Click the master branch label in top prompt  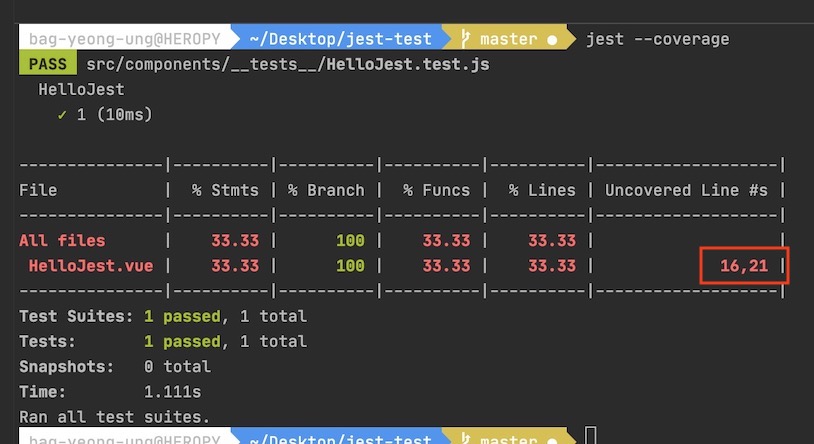pyautogui.click(x=508, y=39)
